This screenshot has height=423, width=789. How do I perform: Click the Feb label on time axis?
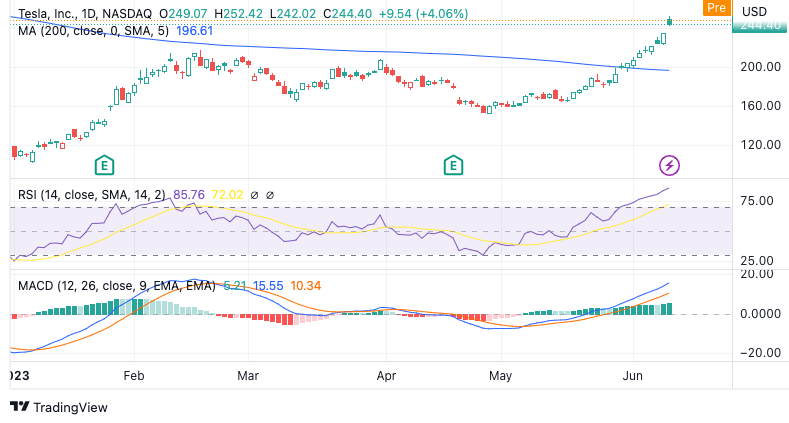[x=134, y=376]
